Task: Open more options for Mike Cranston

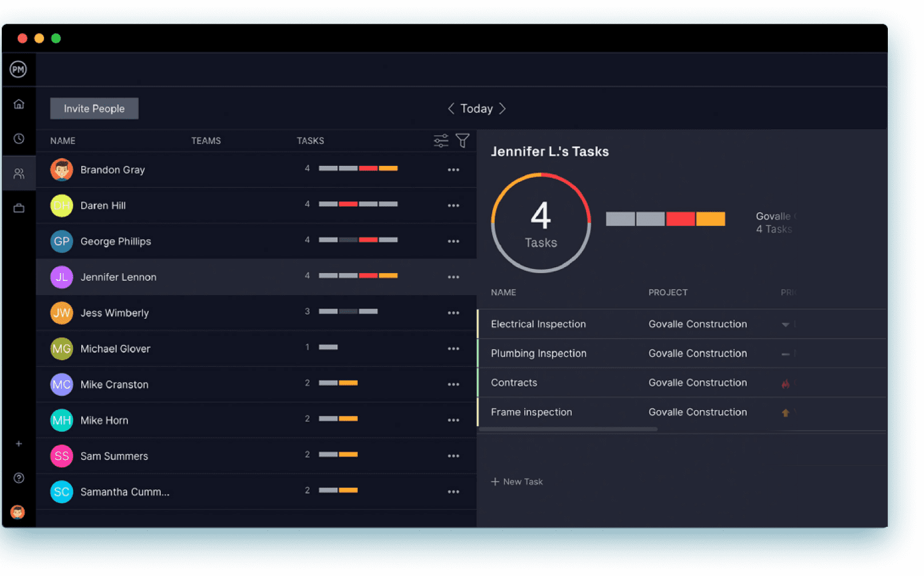Action: pyautogui.click(x=454, y=385)
